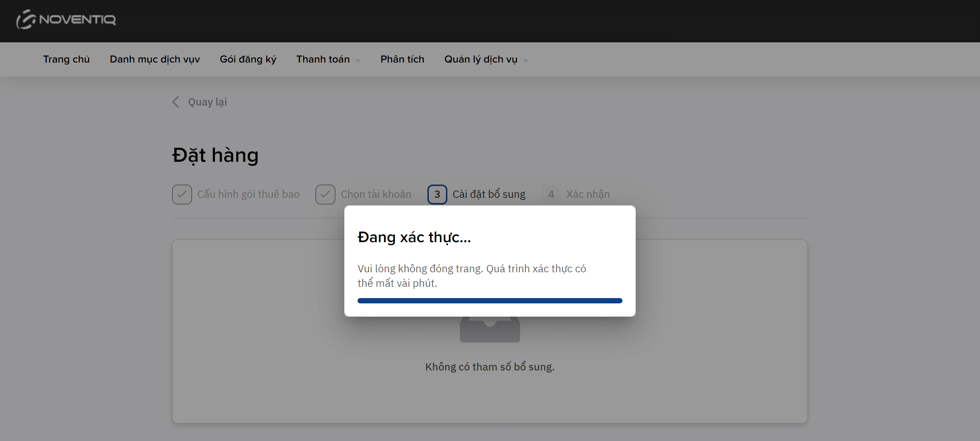This screenshot has width=980, height=441.
Task: Click the Đang xác thực dialog title
Action: (414, 237)
